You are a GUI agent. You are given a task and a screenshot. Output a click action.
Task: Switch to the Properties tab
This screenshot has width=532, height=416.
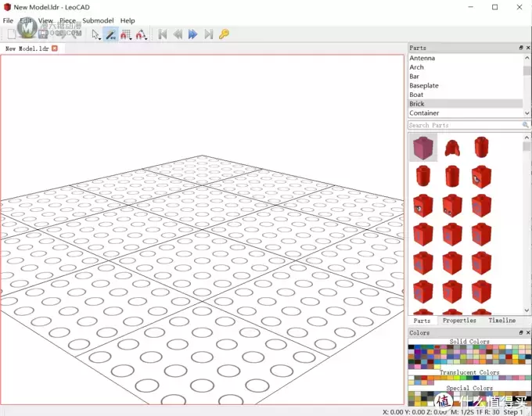459,321
